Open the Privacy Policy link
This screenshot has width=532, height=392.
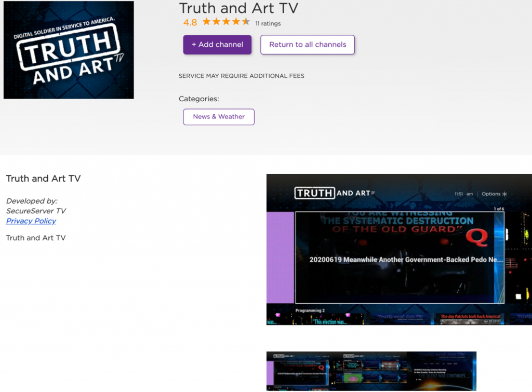coord(31,221)
